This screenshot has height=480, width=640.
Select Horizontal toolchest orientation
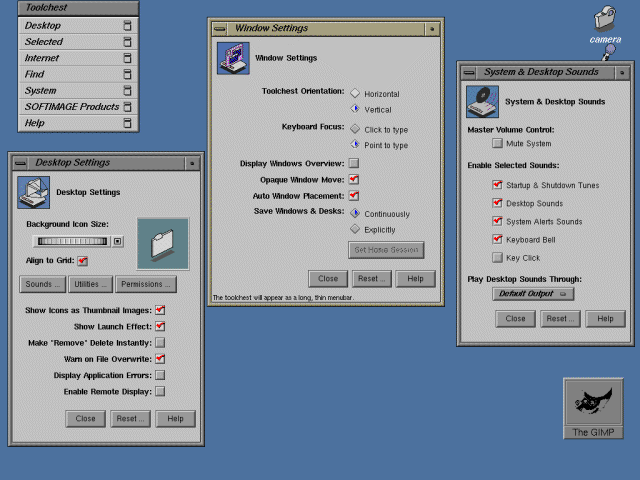(355, 93)
